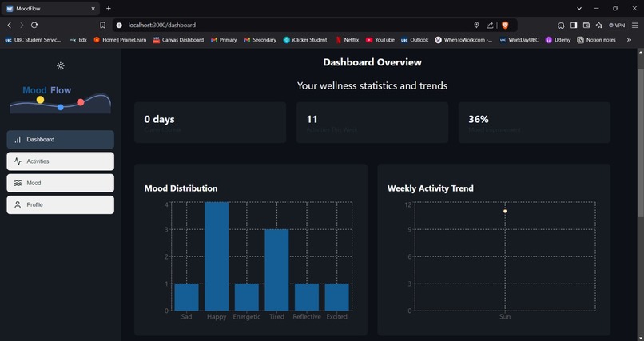Expand the tab search dropdown arrow
Image resolution: width=644 pixels, height=341 pixels.
pyautogui.click(x=579, y=8)
